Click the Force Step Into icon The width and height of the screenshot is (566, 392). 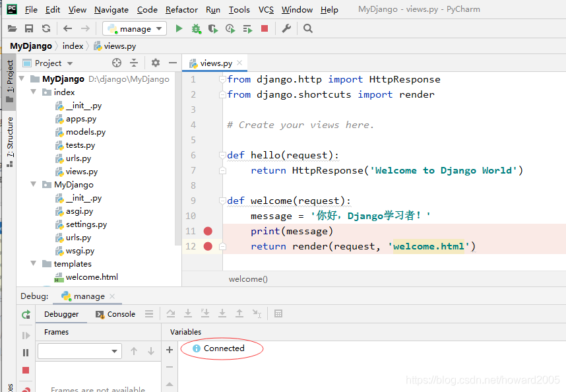coord(222,313)
